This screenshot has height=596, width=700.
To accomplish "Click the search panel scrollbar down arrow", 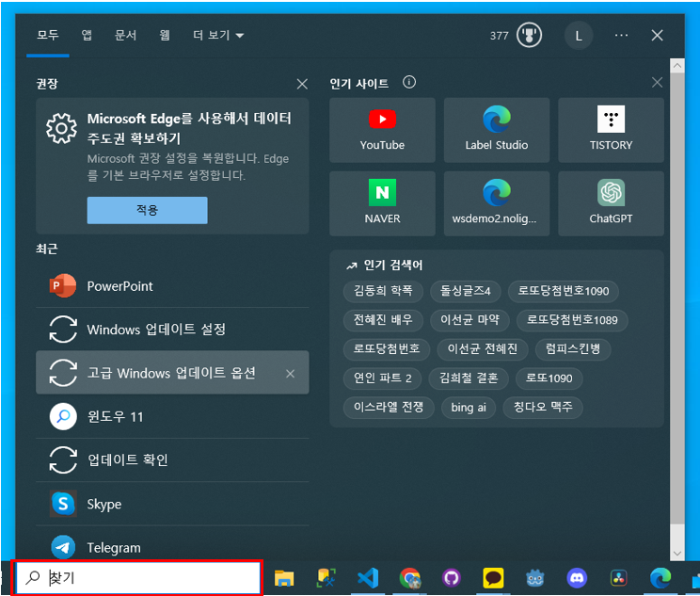I will [677, 553].
